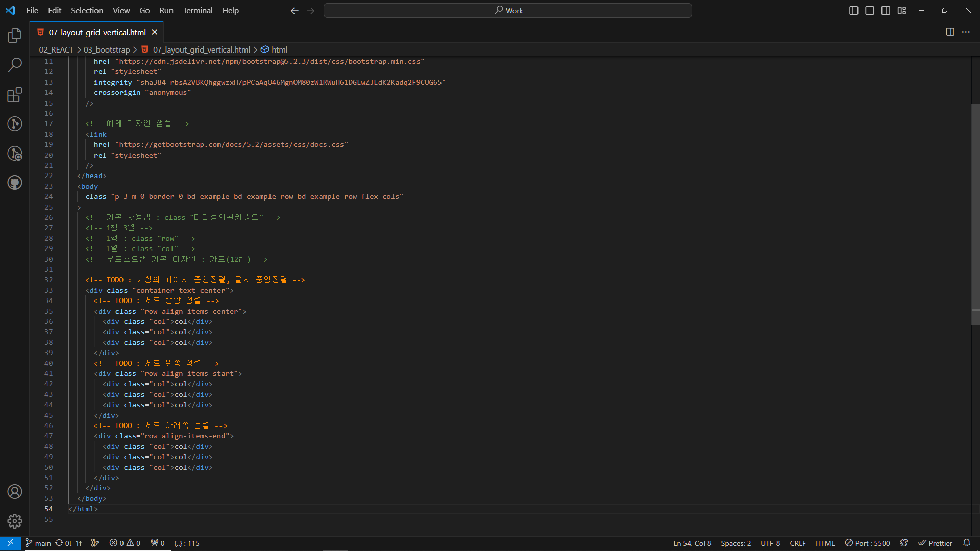Open the Extensions view icon

pyautogui.click(x=15, y=94)
